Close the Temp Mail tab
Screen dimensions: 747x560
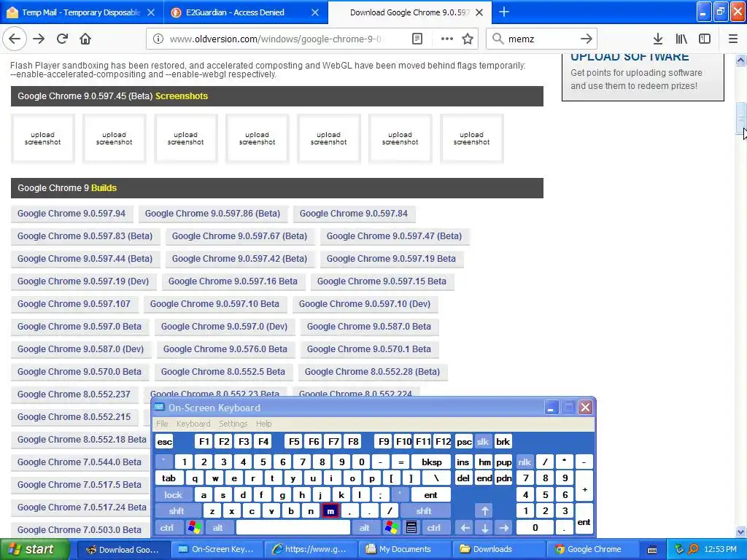[x=150, y=12]
